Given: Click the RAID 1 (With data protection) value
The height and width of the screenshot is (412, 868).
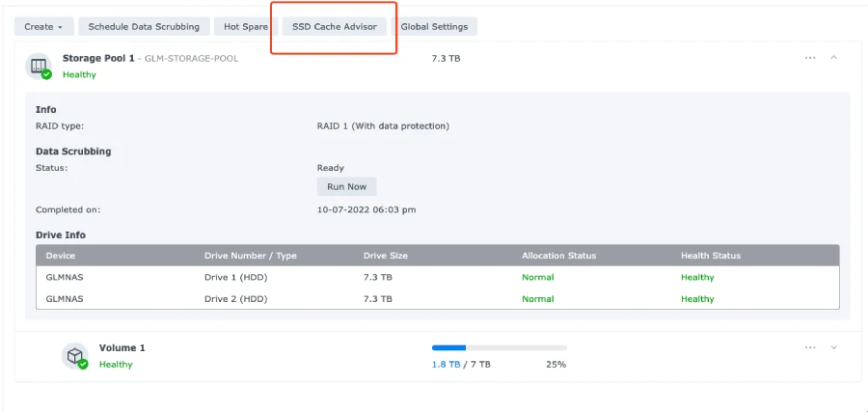Looking at the screenshot, I should click(x=383, y=126).
